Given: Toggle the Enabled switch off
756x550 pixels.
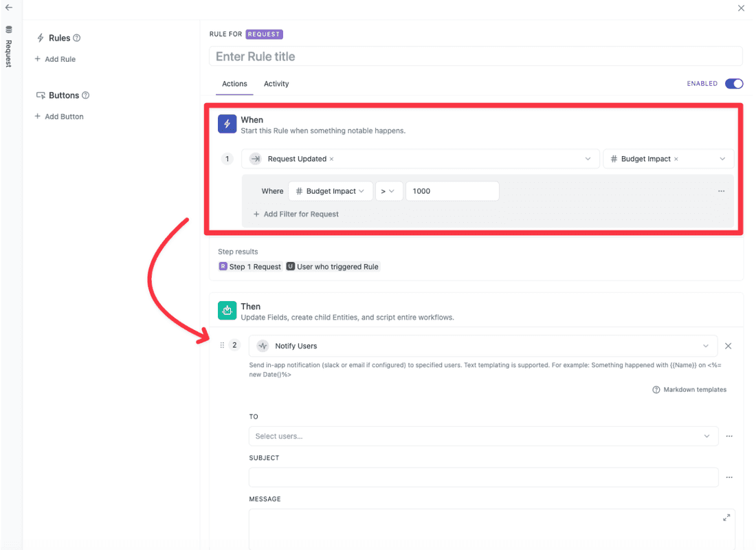Looking at the screenshot, I should click(734, 84).
